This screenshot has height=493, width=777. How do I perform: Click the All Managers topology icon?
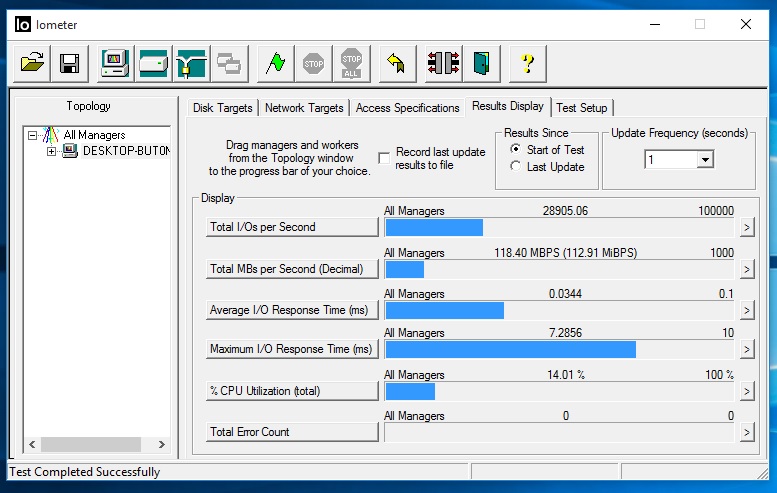(x=51, y=135)
